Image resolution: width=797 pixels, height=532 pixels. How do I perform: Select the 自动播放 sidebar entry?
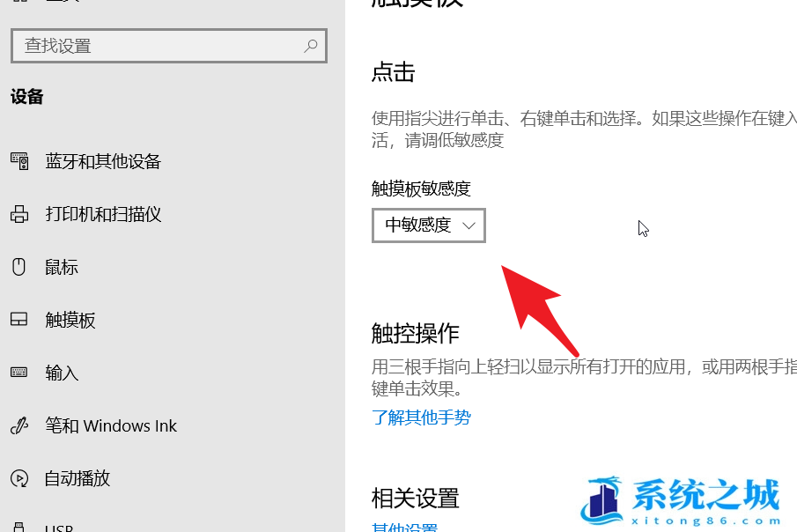pos(77,478)
